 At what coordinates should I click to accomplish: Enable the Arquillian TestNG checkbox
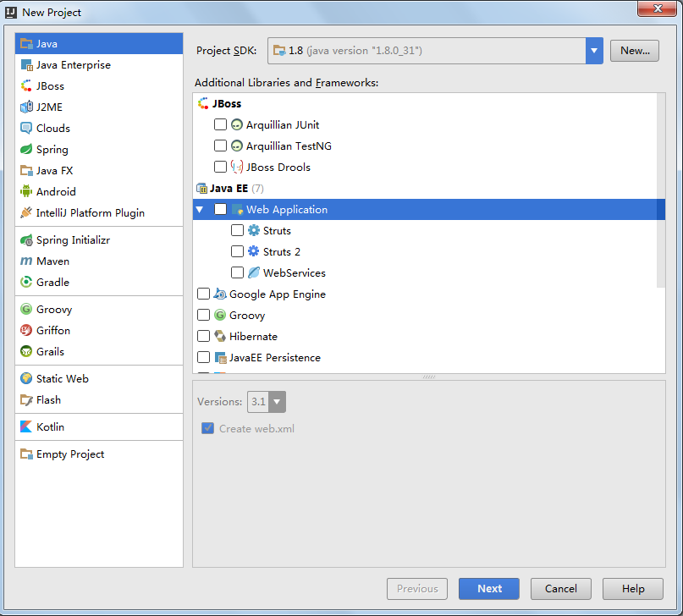(220, 146)
